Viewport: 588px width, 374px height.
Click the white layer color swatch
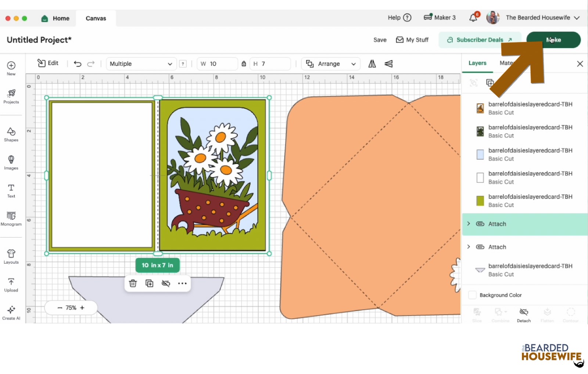480,178
